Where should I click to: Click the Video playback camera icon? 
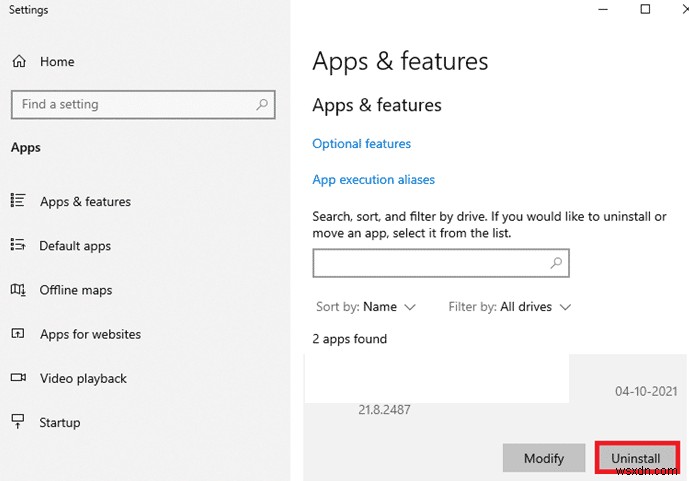(18, 378)
